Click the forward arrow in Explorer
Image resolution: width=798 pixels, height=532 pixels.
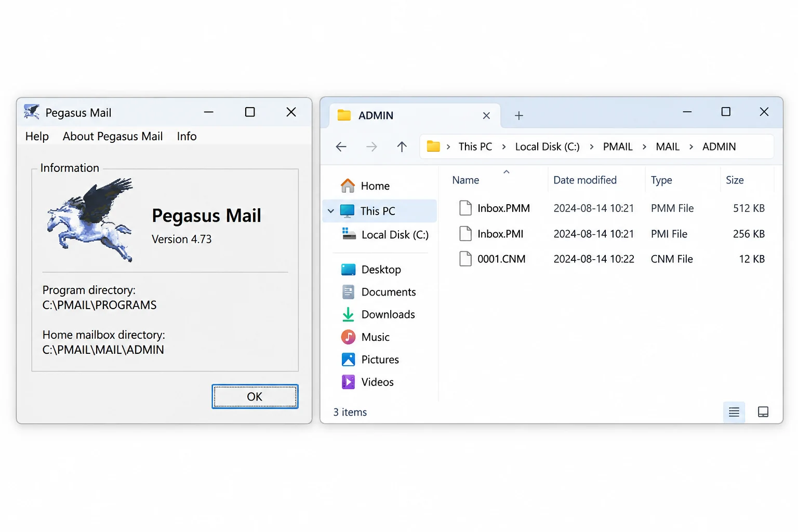click(x=371, y=147)
